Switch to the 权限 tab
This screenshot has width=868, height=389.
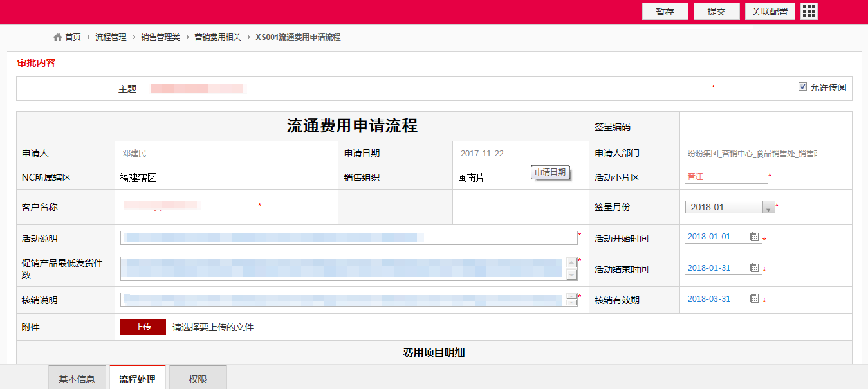click(198, 379)
